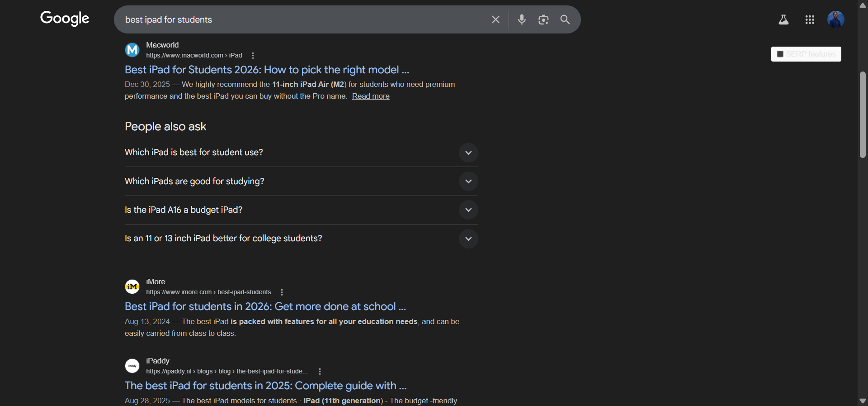Click the ipaddy.nl blogs URL breadcrumb
Viewport: 868px width, 406px height.
(x=227, y=371)
